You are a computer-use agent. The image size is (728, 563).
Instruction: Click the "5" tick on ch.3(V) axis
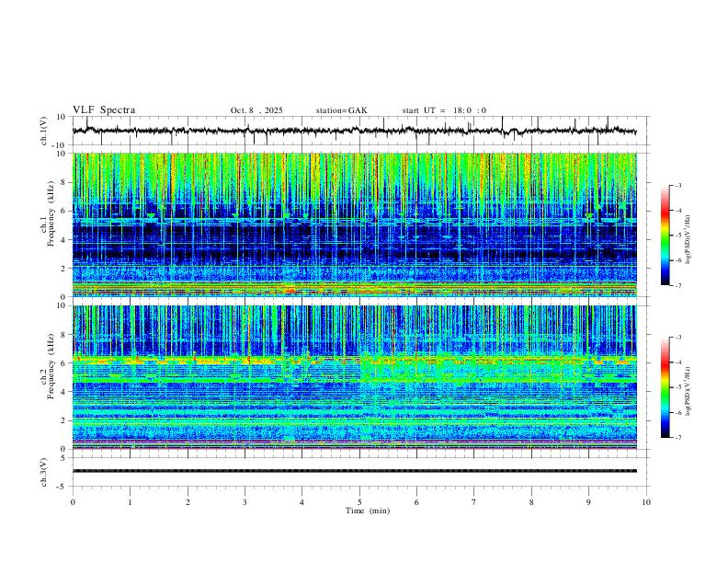[64, 458]
